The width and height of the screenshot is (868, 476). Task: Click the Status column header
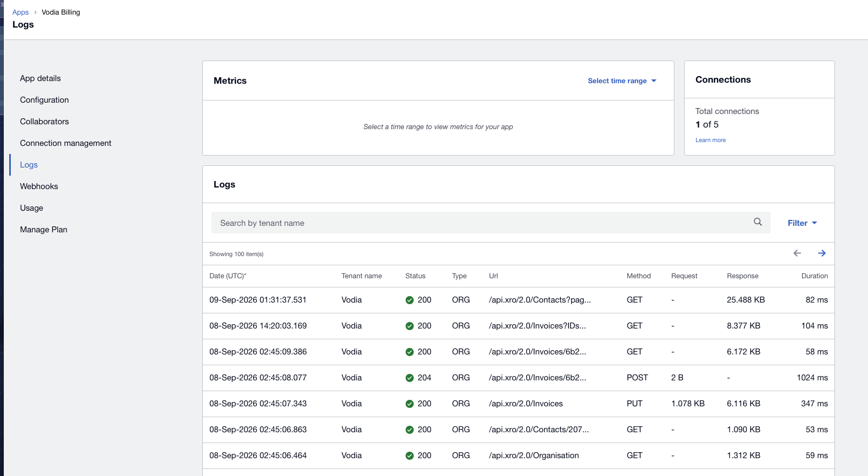click(415, 276)
